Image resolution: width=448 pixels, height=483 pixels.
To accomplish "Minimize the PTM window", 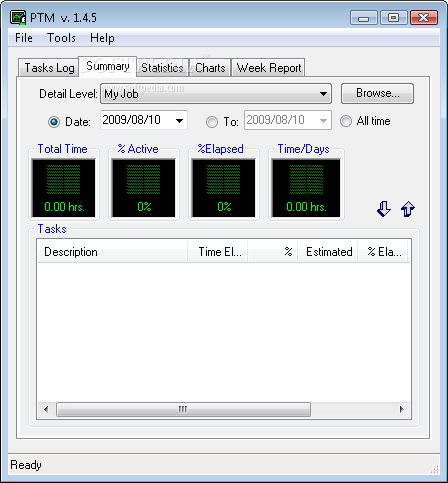I will 364,18.
